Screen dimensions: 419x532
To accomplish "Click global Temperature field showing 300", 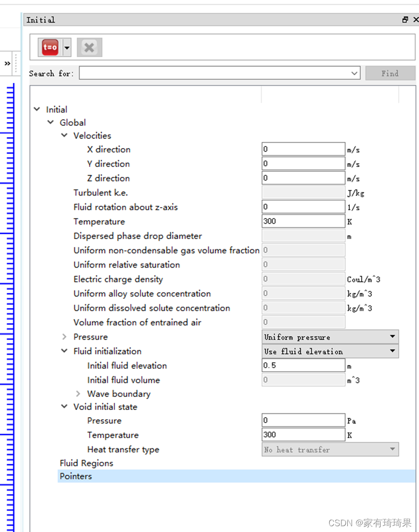I will pos(303,221).
